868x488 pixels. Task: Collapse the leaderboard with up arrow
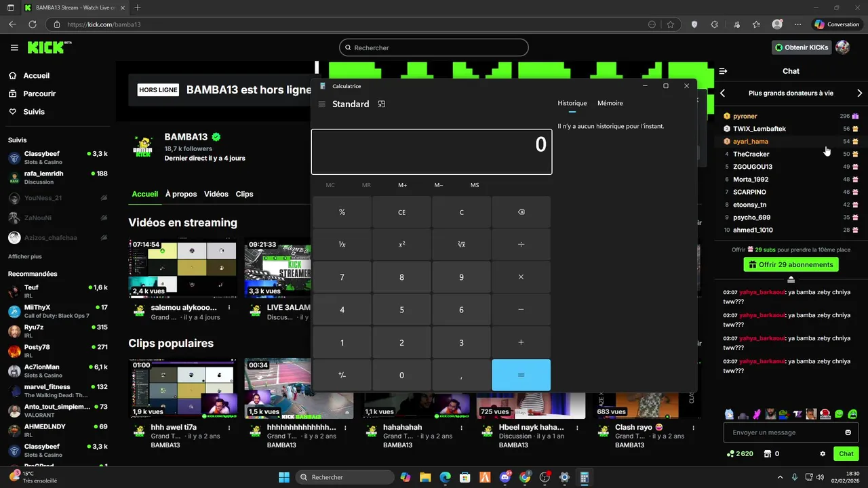(x=791, y=279)
